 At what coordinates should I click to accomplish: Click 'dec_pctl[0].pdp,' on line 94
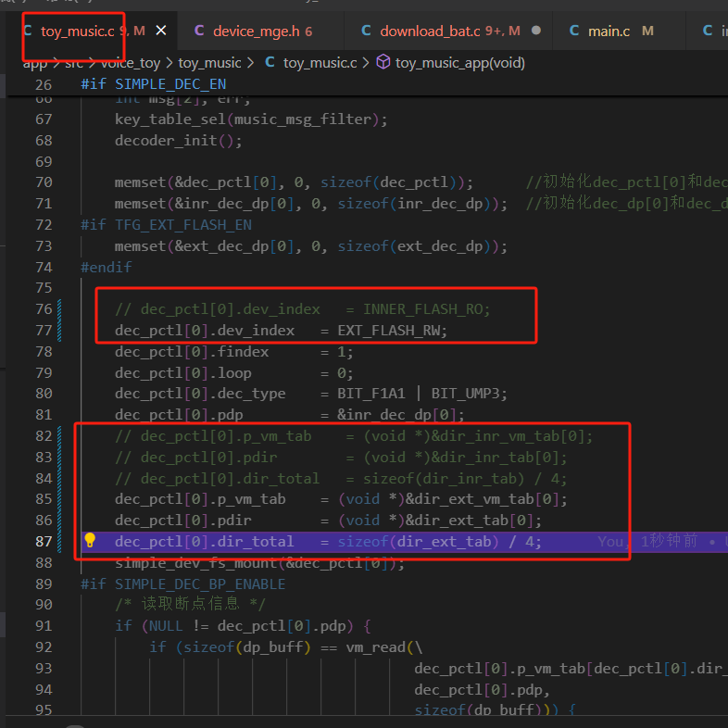(483, 690)
